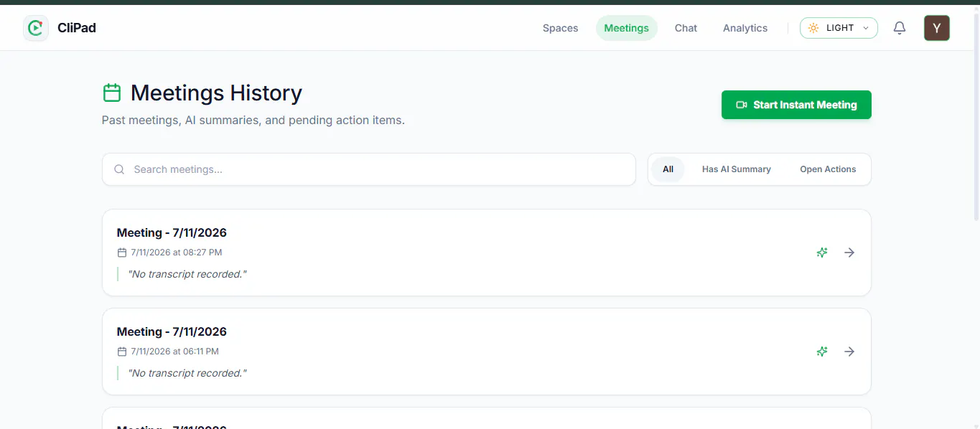Open the Y user avatar menu

pos(937,28)
